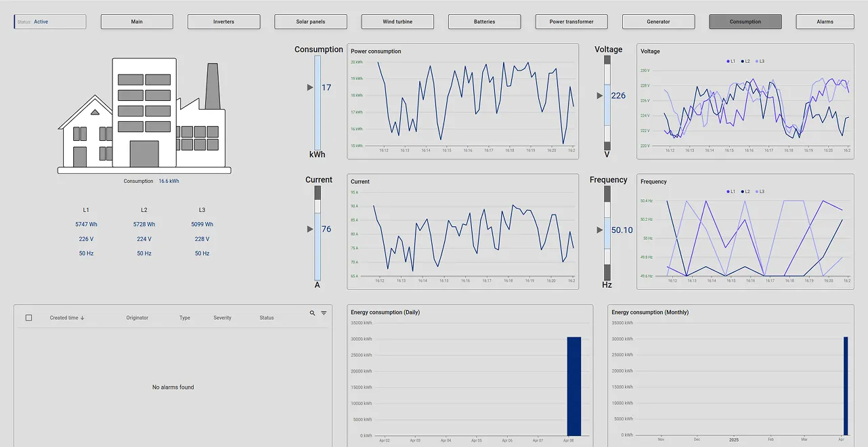This screenshot has height=447, width=868.
Task: Hide the L1 series in the Frequency chart
Action: coord(729,191)
